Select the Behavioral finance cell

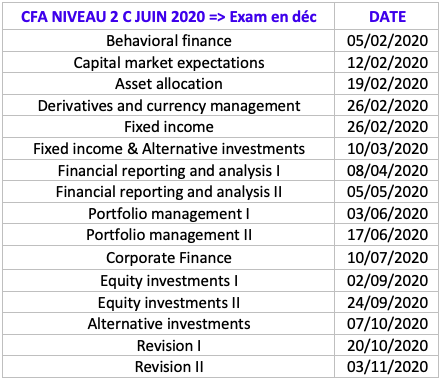[x=168, y=41]
